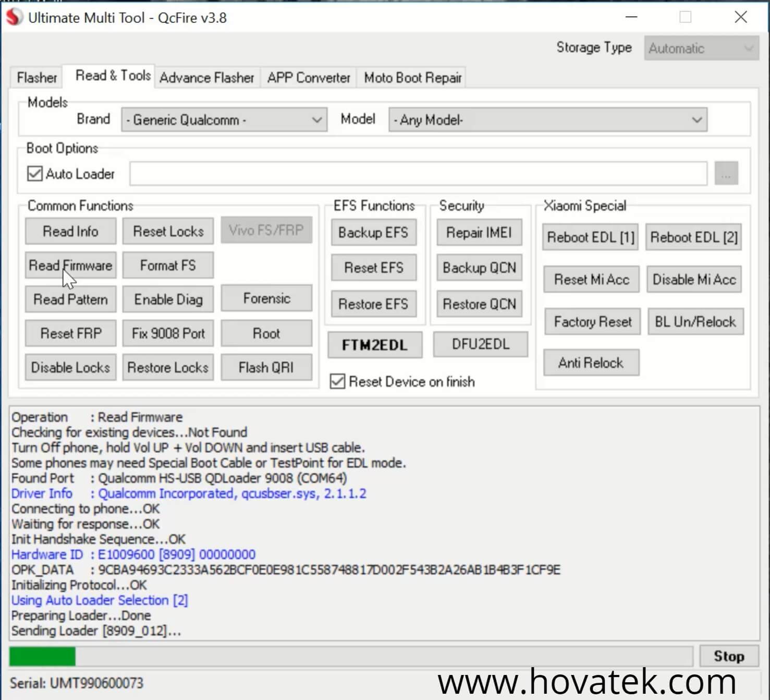
Task: Stop the current operation
Action: [729, 656]
